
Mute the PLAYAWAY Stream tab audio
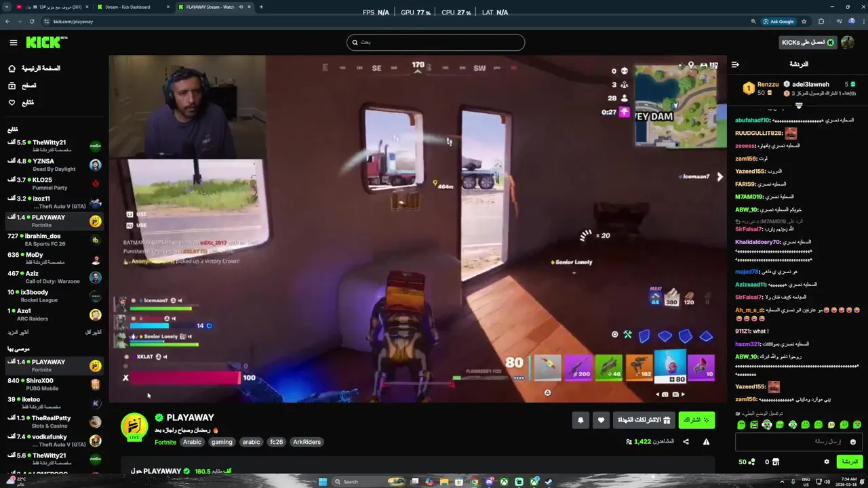click(241, 7)
